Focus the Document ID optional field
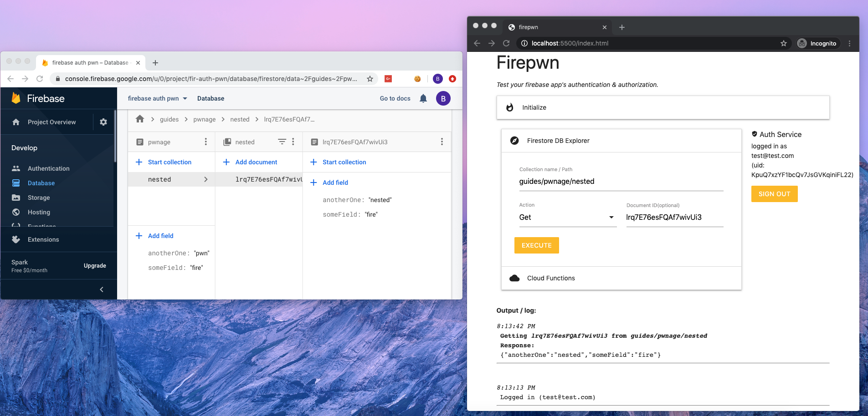 tap(675, 217)
